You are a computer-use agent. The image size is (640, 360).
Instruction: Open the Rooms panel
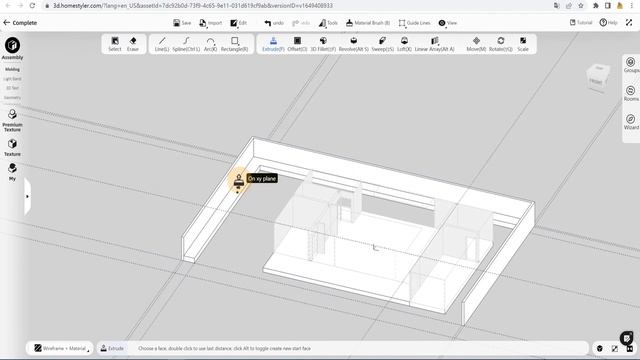[631, 93]
